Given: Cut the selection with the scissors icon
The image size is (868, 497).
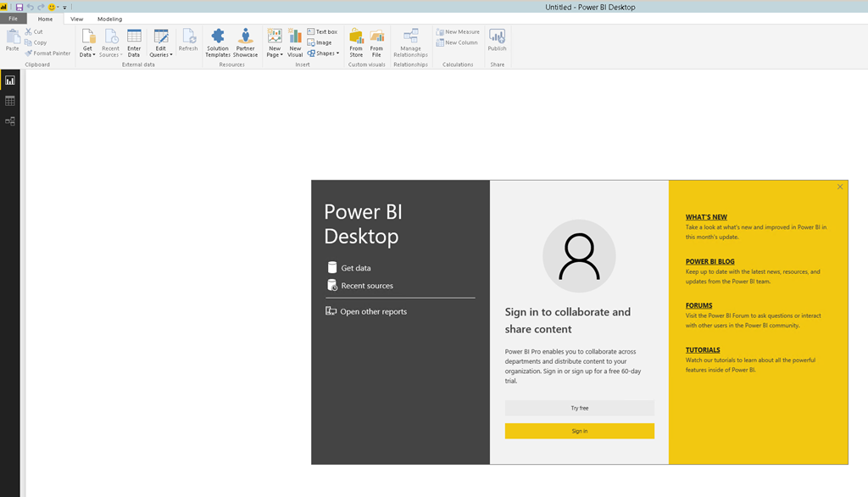Looking at the screenshot, I should 34,31.
